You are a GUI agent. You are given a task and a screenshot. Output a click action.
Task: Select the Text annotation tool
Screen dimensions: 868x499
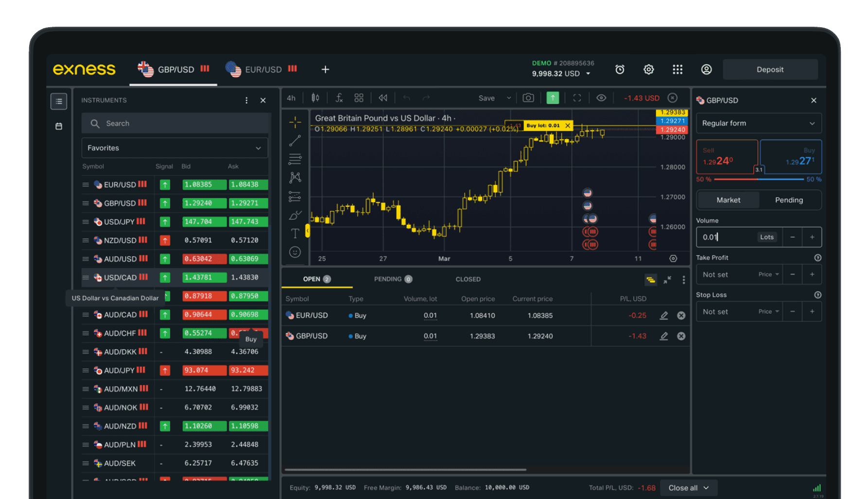coord(295,233)
